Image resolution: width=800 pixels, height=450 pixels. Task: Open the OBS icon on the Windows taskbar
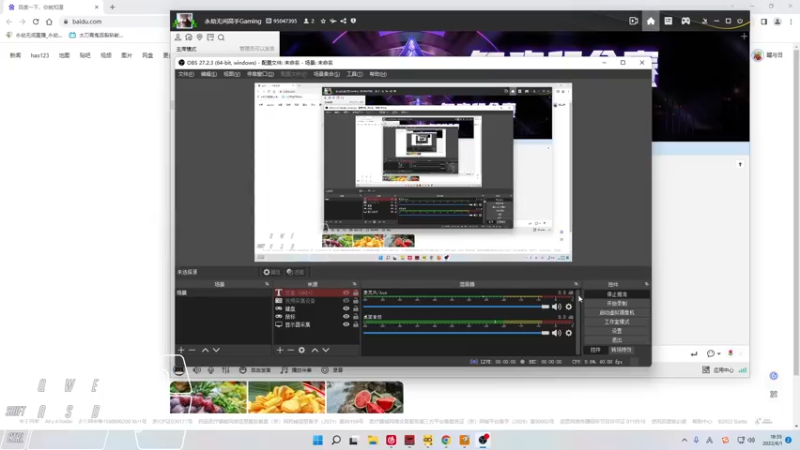click(483, 440)
